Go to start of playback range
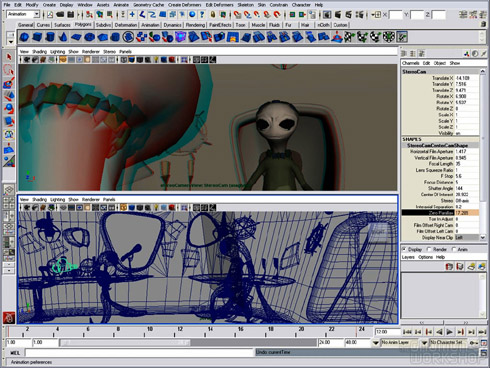 [407, 332]
